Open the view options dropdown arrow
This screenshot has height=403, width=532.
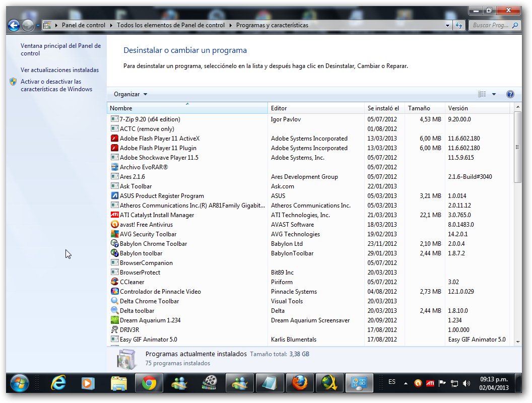(494, 94)
